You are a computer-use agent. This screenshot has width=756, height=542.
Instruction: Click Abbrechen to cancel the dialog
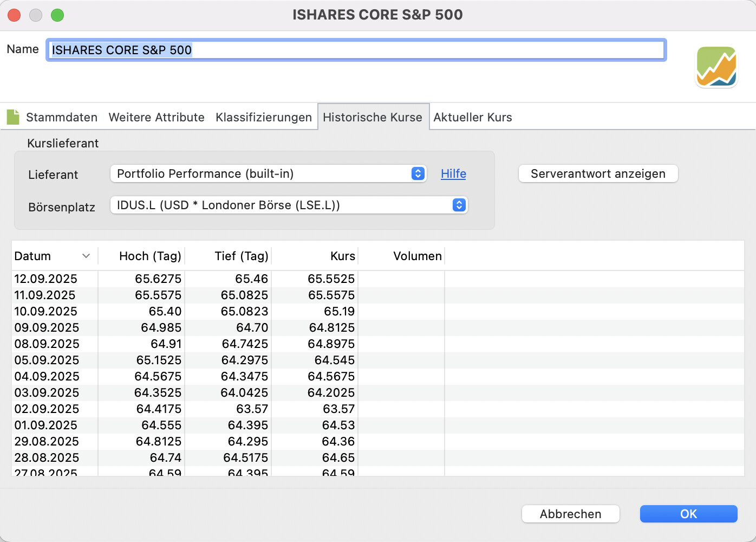(x=570, y=514)
